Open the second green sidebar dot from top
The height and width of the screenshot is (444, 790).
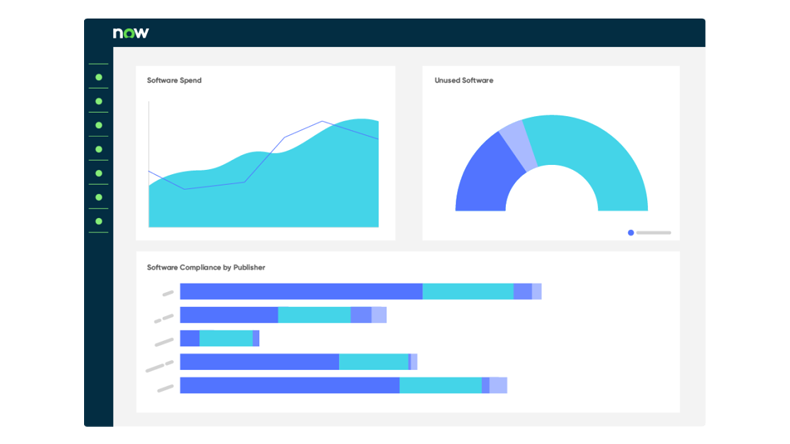click(98, 101)
